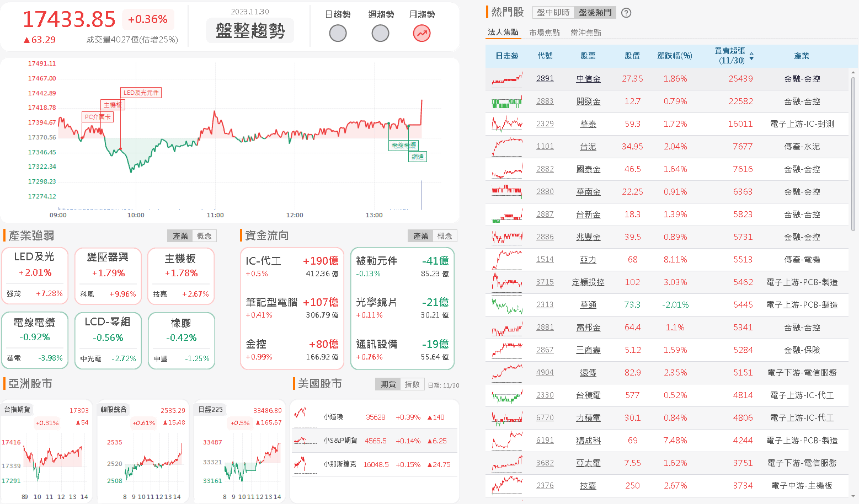Screen dimensions: 859x504
Task: Open stock code 2891 link
Action: (x=545, y=79)
